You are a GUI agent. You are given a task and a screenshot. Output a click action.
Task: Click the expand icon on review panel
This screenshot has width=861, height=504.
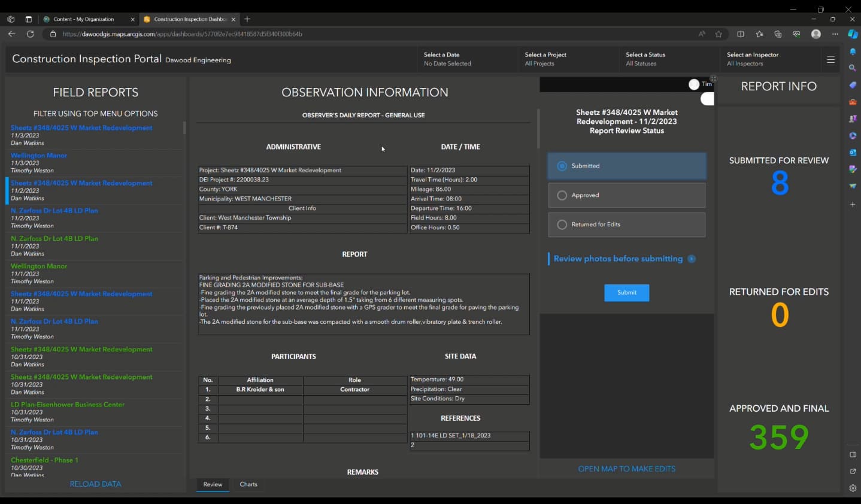[713, 79]
